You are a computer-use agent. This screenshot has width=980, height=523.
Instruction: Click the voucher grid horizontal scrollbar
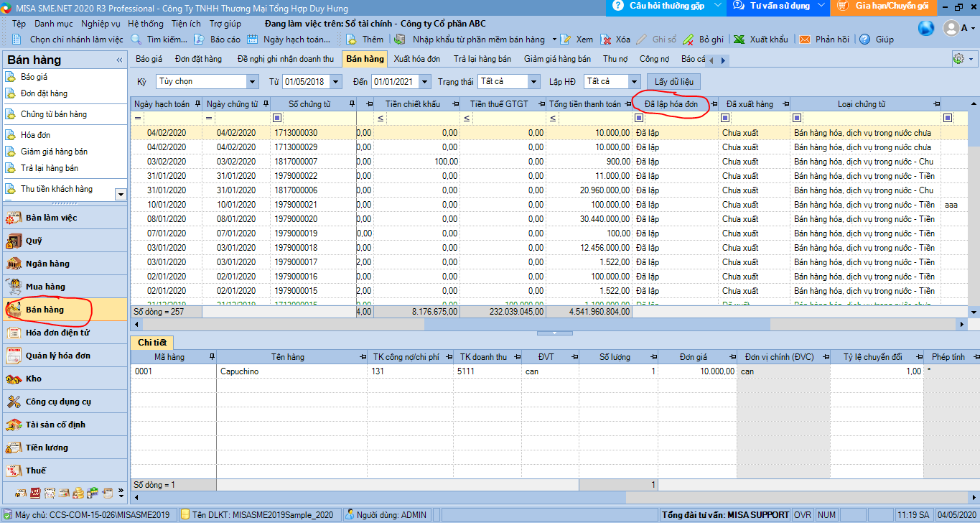[549, 325]
